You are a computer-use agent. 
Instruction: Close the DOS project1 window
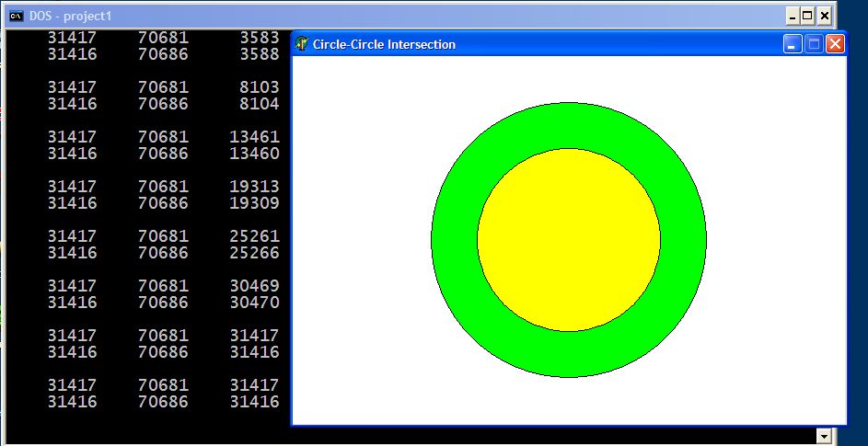click(x=825, y=16)
